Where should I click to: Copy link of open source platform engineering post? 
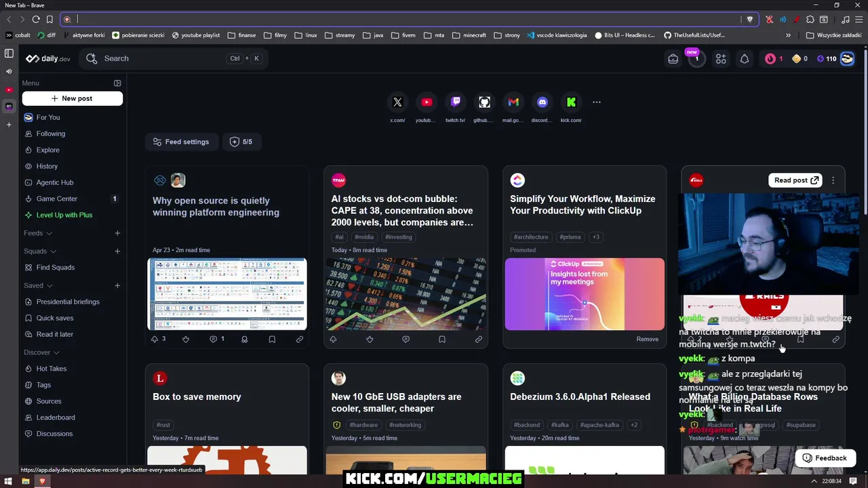tap(300, 339)
